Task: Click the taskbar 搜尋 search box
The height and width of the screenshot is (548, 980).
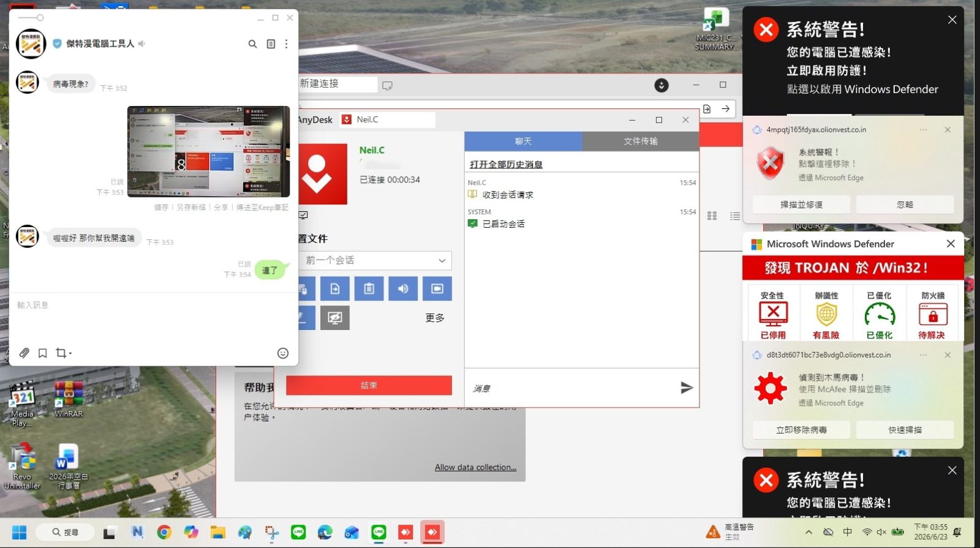Action: [66, 532]
